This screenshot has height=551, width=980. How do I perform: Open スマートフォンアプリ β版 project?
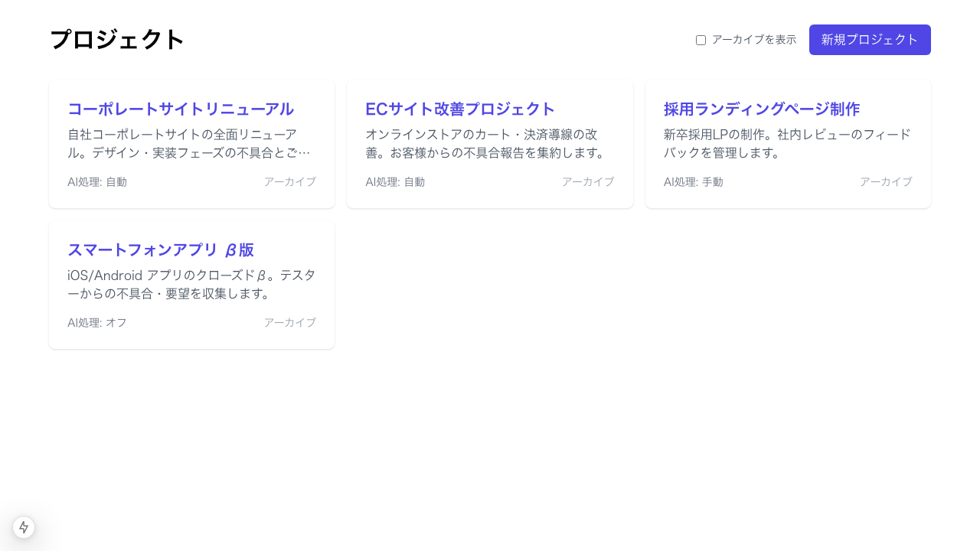[x=161, y=250]
